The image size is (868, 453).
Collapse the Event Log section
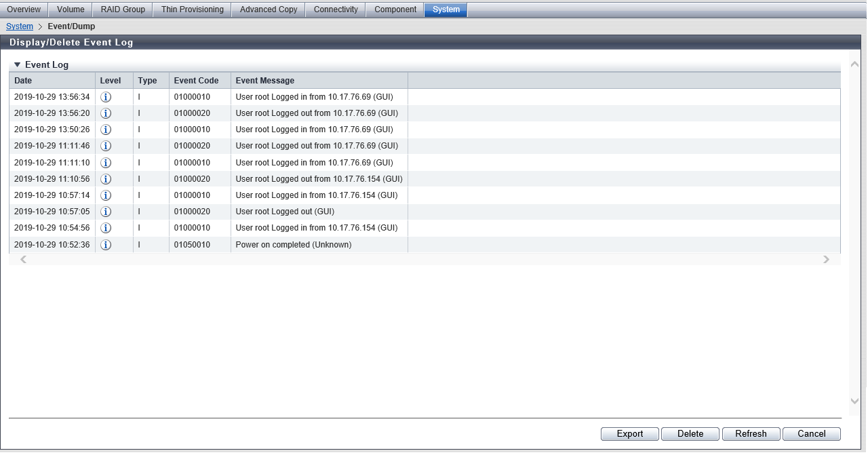click(18, 65)
